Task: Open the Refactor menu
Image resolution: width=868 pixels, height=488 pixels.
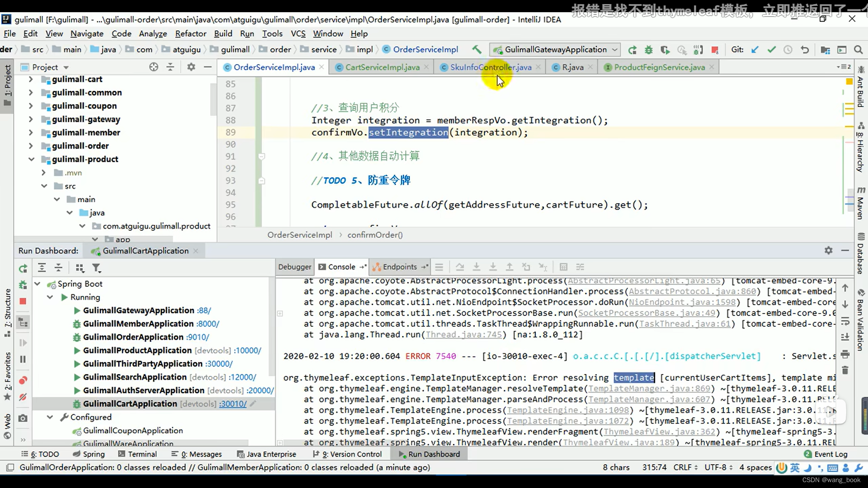Action: coord(190,33)
